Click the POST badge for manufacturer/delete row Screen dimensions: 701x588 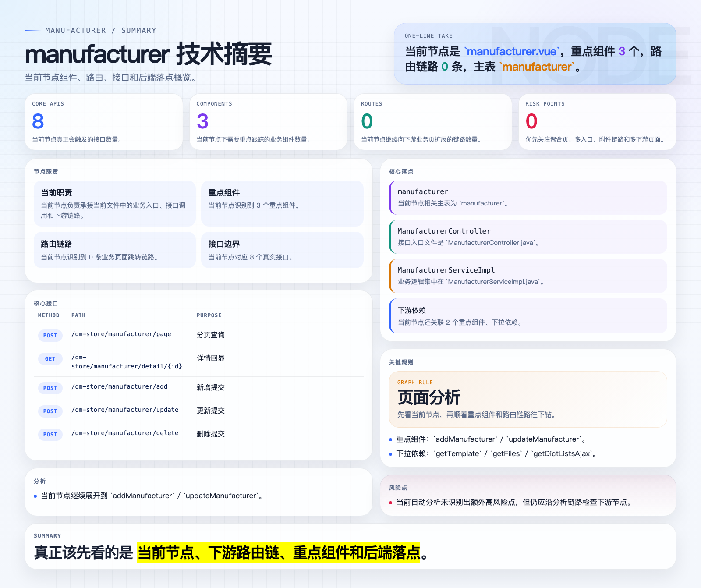coord(50,435)
